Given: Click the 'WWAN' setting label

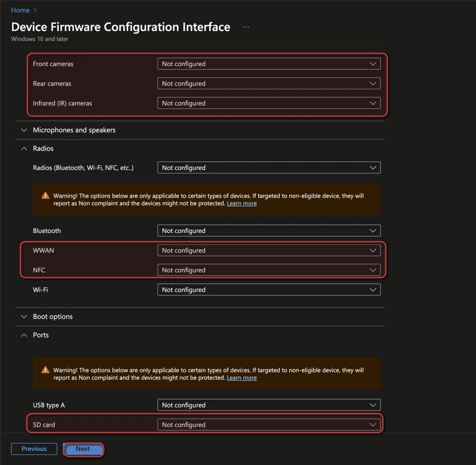Looking at the screenshot, I should pyautogui.click(x=43, y=251).
